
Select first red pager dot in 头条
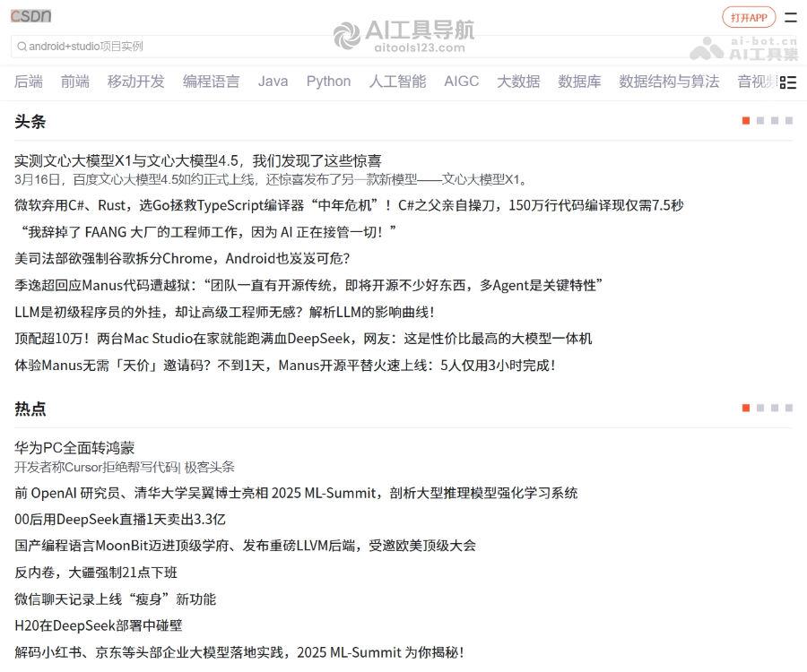(746, 120)
